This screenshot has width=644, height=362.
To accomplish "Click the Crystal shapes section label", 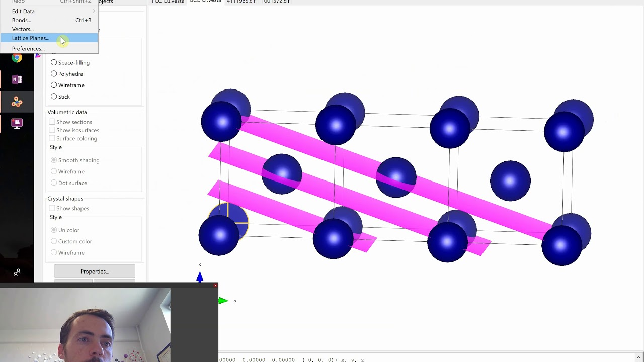I will click(65, 199).
